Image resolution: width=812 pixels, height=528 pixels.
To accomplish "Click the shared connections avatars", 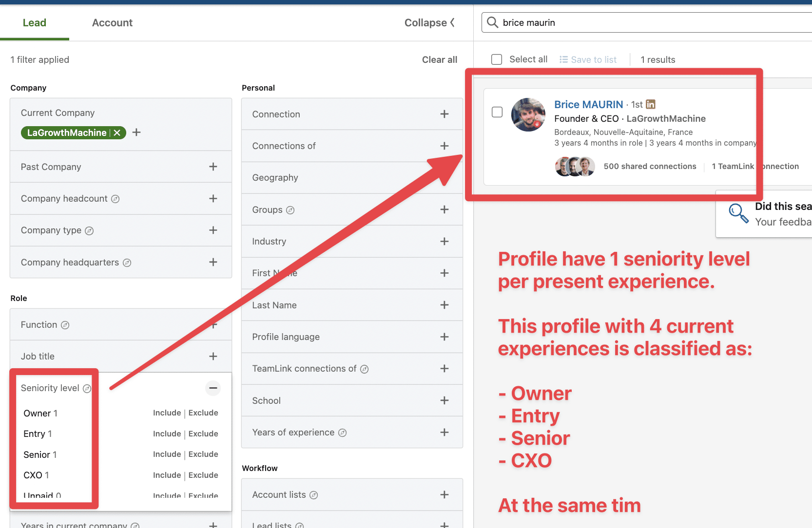I will pos(575,167).
